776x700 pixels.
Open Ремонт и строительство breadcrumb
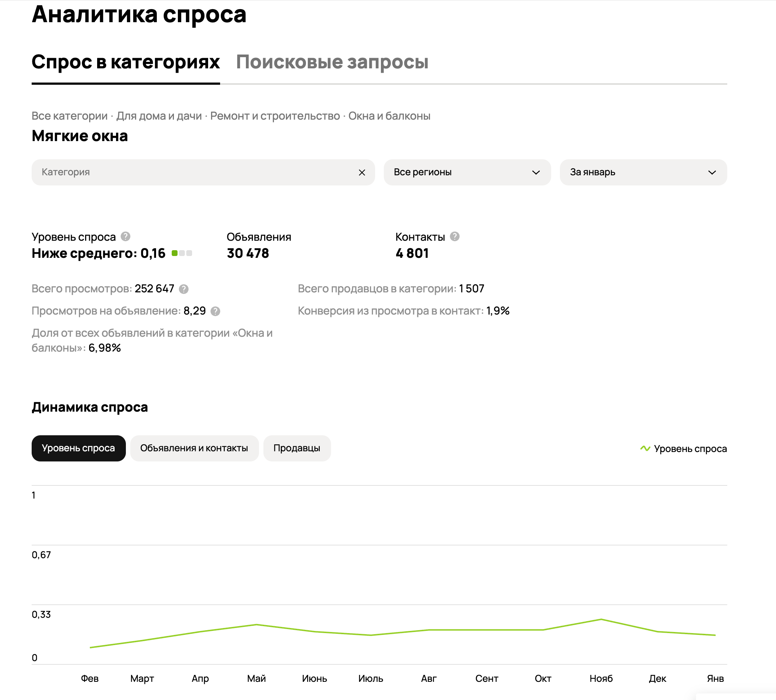coord(275,116)
